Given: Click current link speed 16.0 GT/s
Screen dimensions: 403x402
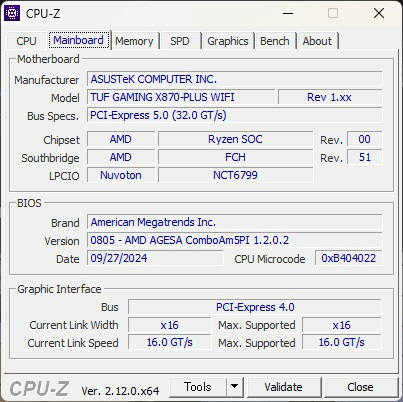Looking at the screenshot, I should click(170, 342).
